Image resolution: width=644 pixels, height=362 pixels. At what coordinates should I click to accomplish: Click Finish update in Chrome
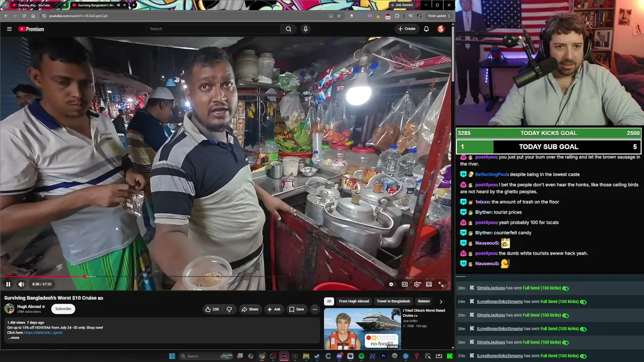click(x=438, y=16)
